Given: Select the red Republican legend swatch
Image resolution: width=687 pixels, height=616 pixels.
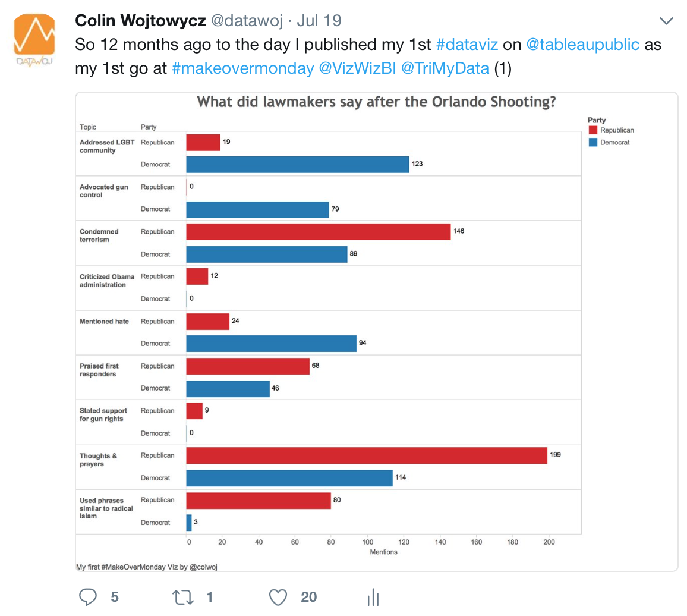Looking at the screenshot, I should click(593, 130).
